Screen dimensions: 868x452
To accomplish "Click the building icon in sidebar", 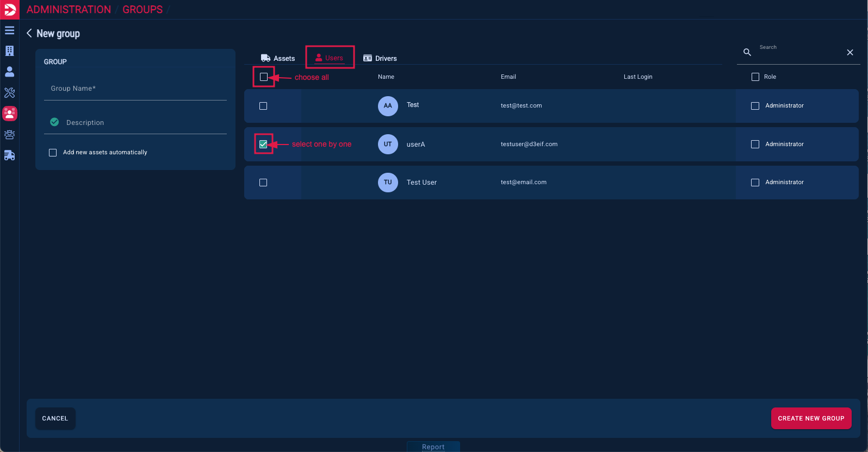I will click(9, 51).
